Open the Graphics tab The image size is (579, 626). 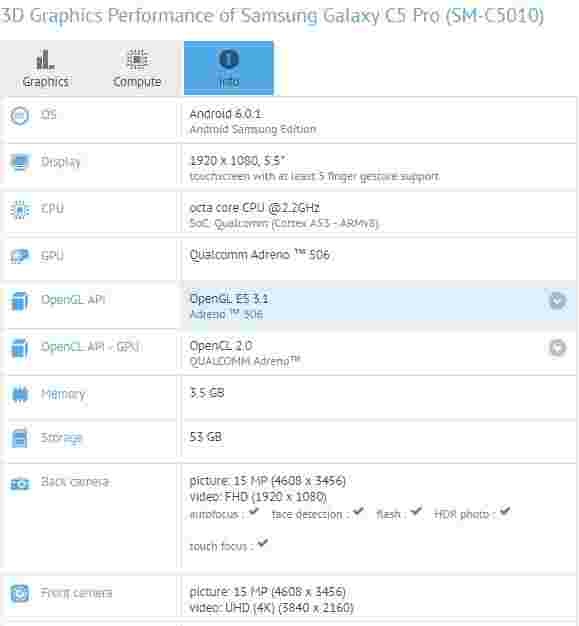click(x=46, y=68)
